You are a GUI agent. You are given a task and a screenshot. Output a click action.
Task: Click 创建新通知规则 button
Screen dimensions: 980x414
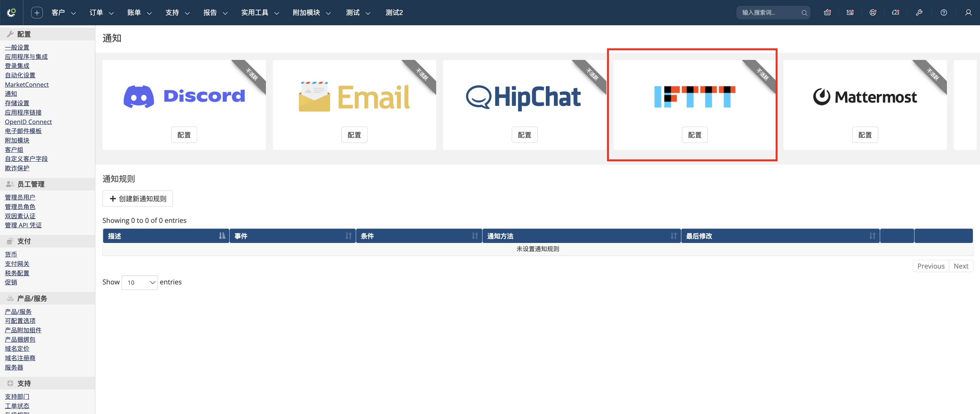point(137,199)
